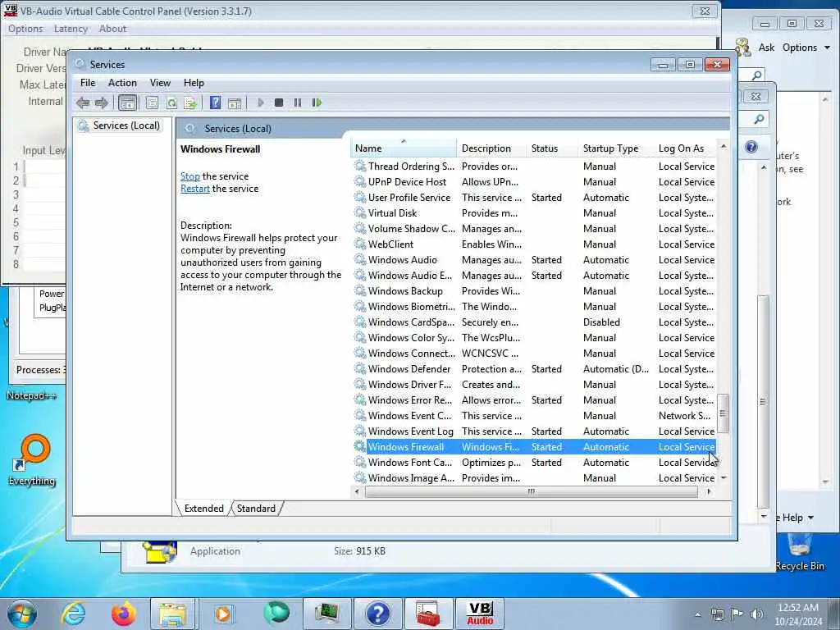The image size is (840, 630).
Task: Click the Forward arrow in Services toolbar
Action: (101, 103)
